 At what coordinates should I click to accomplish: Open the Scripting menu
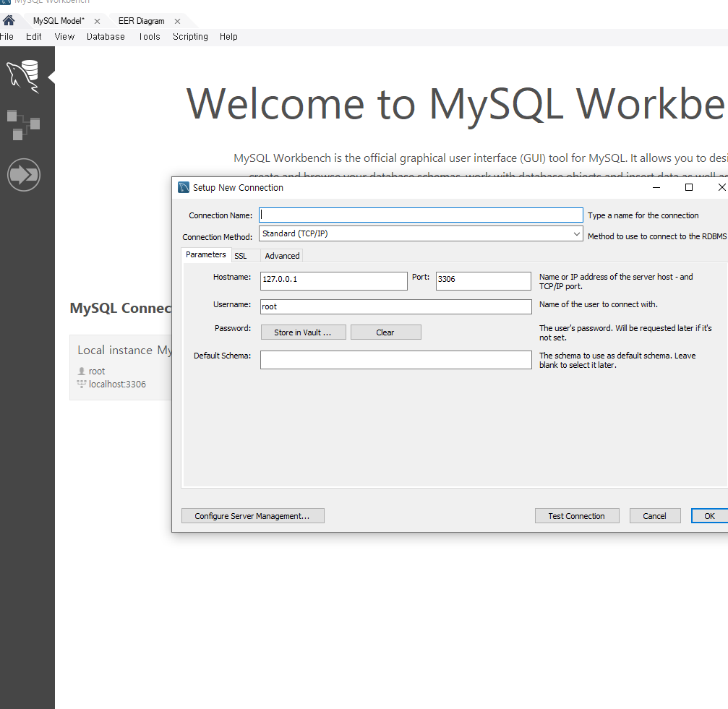point(190,37)
